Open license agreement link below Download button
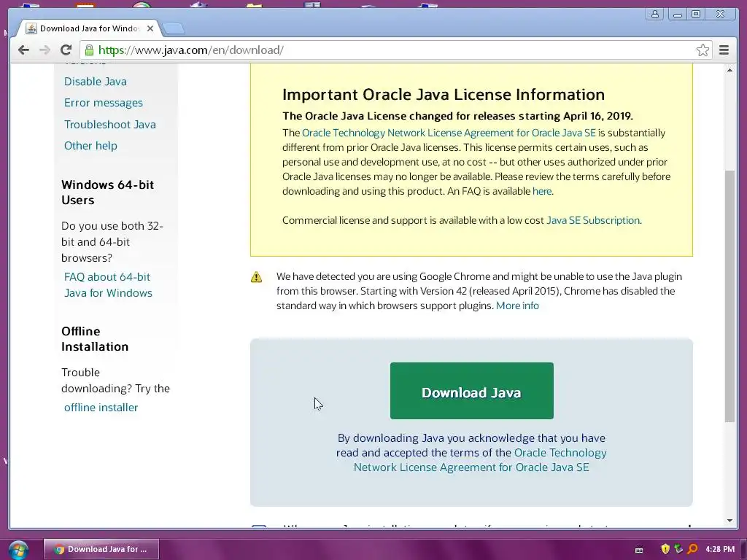The width and height of the screenshot is (747, 560). 480,460
